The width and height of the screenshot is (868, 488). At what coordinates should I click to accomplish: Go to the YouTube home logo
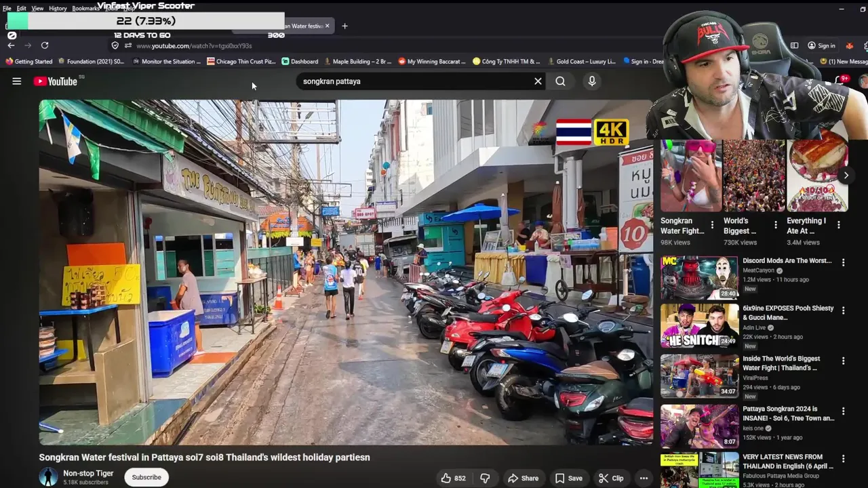56,81
